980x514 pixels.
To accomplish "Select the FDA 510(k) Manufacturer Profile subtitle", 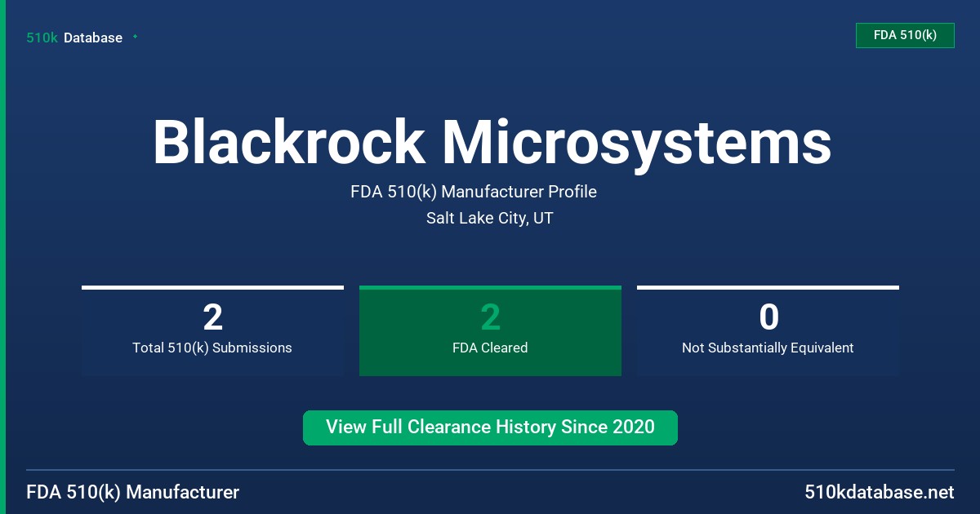I will click(474, 192).
